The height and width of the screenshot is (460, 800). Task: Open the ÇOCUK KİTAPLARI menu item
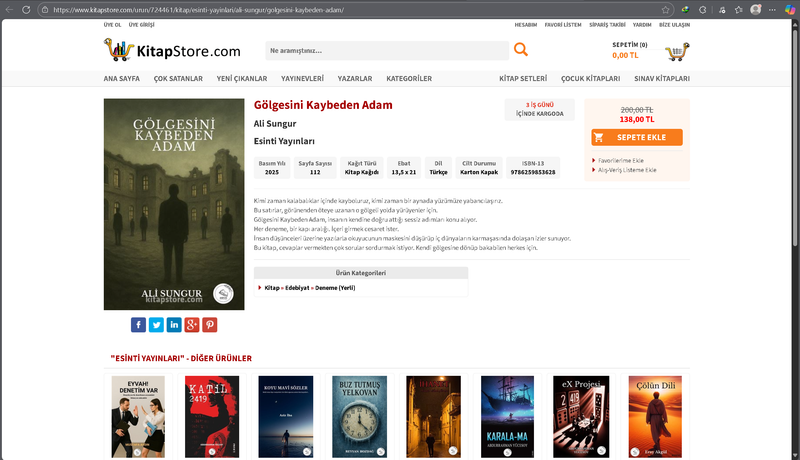pos(590,79)
